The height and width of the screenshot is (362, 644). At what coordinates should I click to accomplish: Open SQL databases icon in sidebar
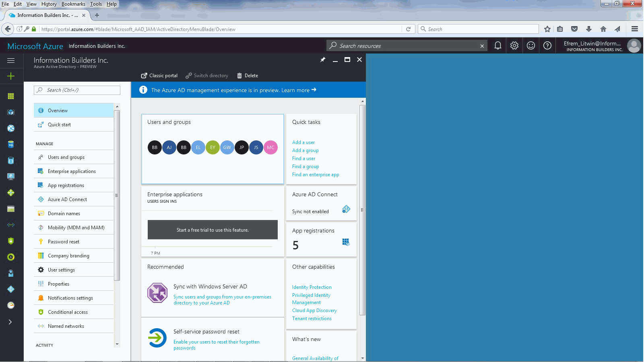(11, 144)
